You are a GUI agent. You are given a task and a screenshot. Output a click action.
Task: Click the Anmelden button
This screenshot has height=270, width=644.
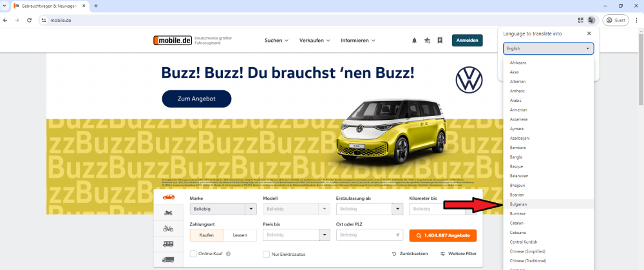click(x=468, y=40)
